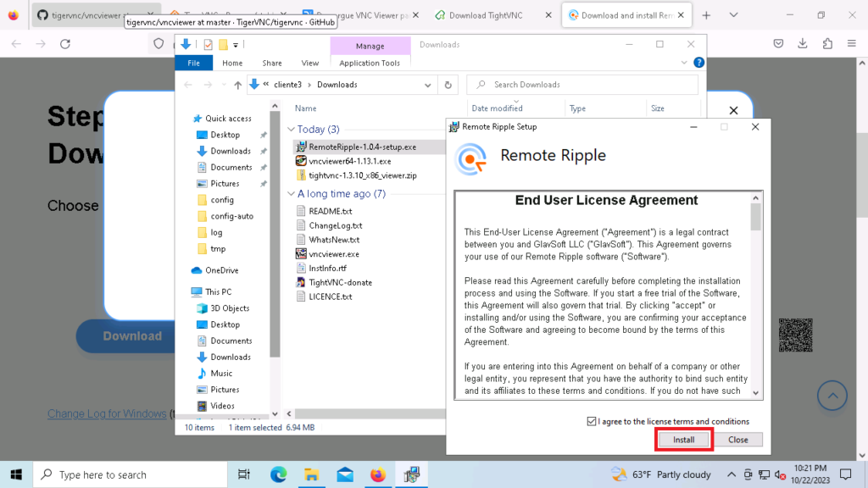Select InstInfo.rtf file
Screen dimensions: 868x488
tap(327, 268)
